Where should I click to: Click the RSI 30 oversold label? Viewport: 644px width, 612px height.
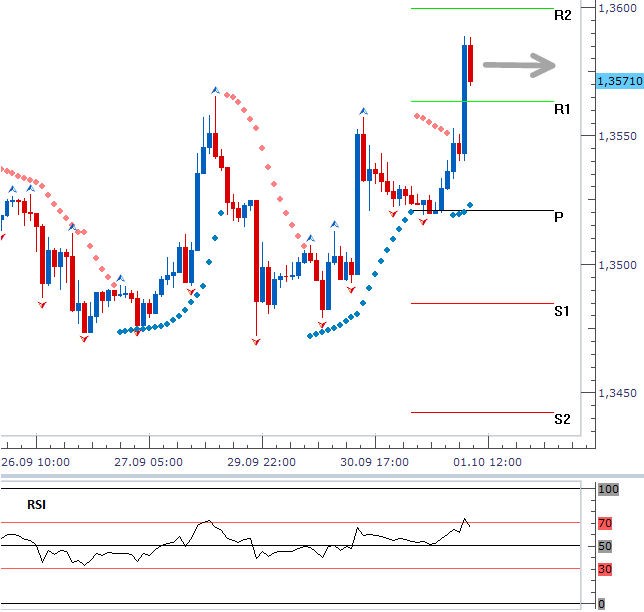(x=605, y=569)
